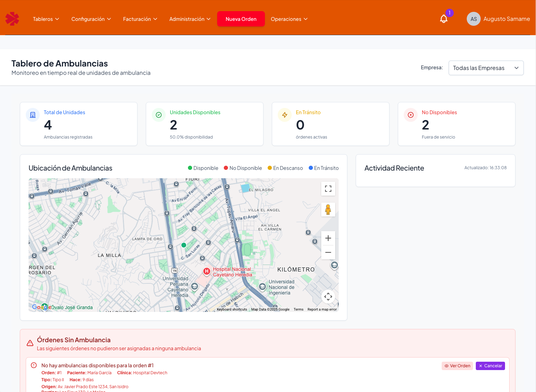The height and width of the screenshot is (392, 536).
Task: Click the Actividad Reciente heading
Action: [394, 168]
